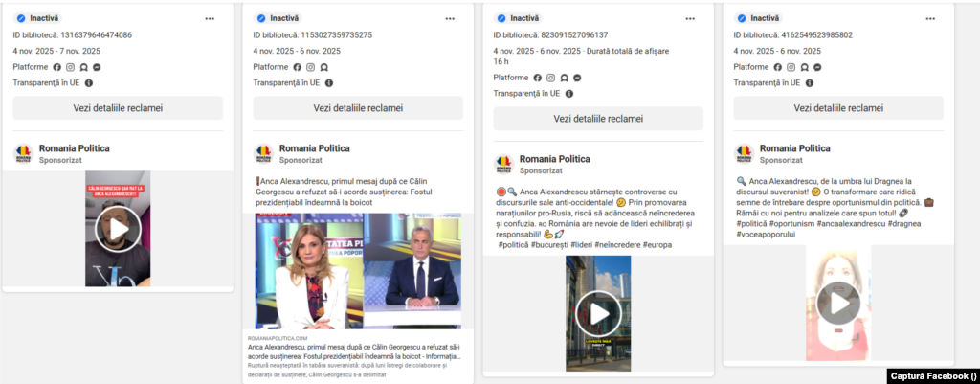The width and height of the screenshot is (980, 384).
Task: Open three-dots menu on ad 1316379646474086
Action: [210, 19]
